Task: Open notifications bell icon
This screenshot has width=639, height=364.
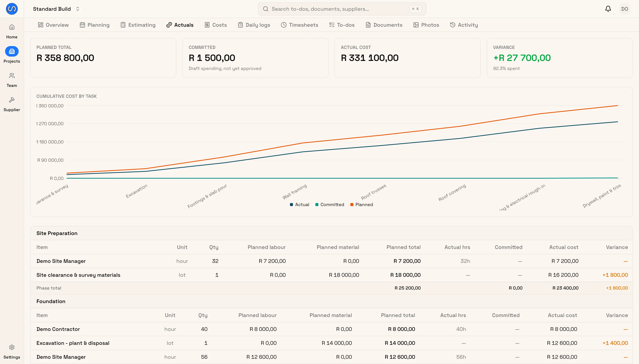Action: tap(608, 9)
